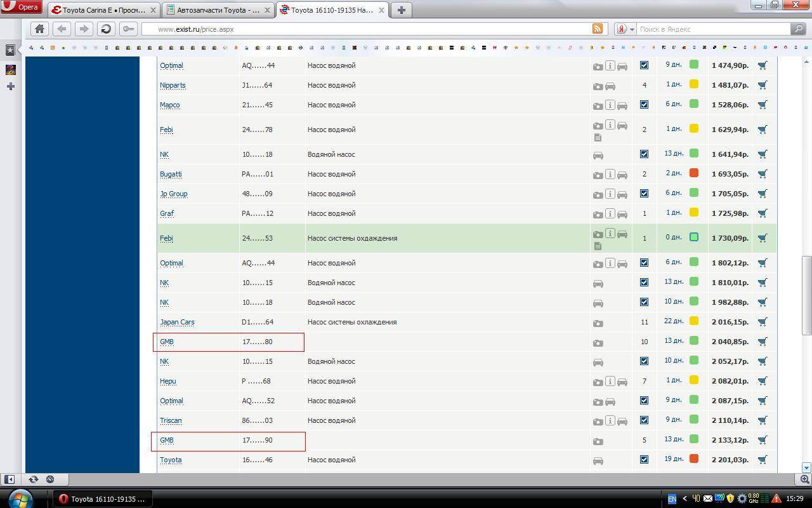Reload the current page
The height and width of the screenshot is (508, 812).
click(x=106, y=29)
